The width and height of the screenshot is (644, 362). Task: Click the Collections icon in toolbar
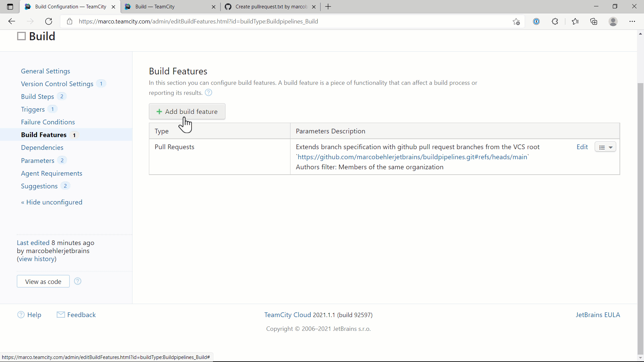594,21
